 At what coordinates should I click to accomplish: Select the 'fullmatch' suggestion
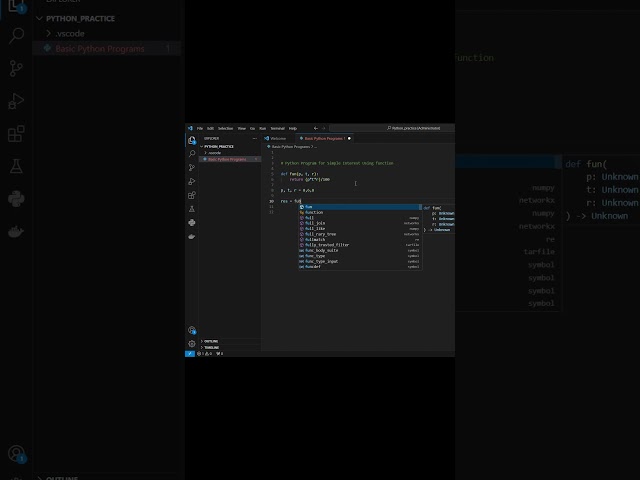pyautogui.click(x=359, y=240)
